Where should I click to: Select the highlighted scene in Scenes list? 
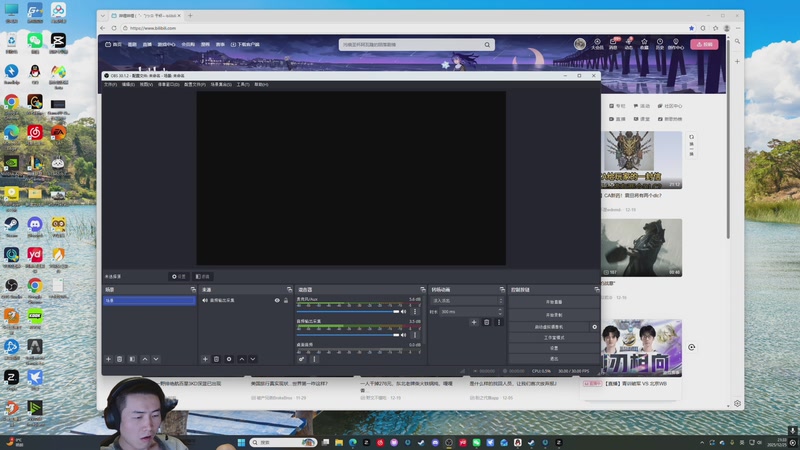click(149, 301)
